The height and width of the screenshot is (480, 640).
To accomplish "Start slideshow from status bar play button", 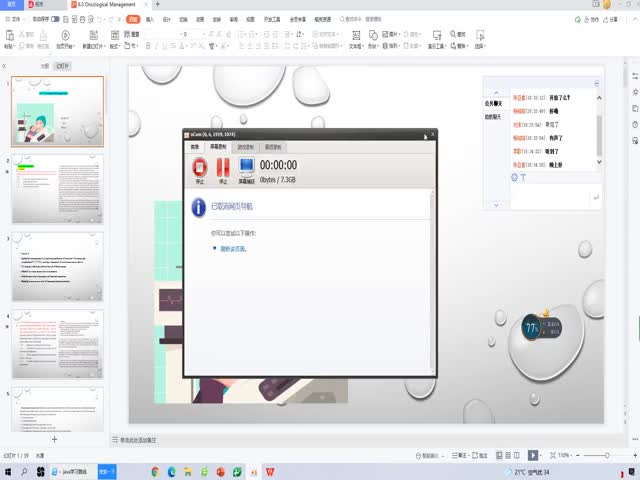I will point(533,455).
